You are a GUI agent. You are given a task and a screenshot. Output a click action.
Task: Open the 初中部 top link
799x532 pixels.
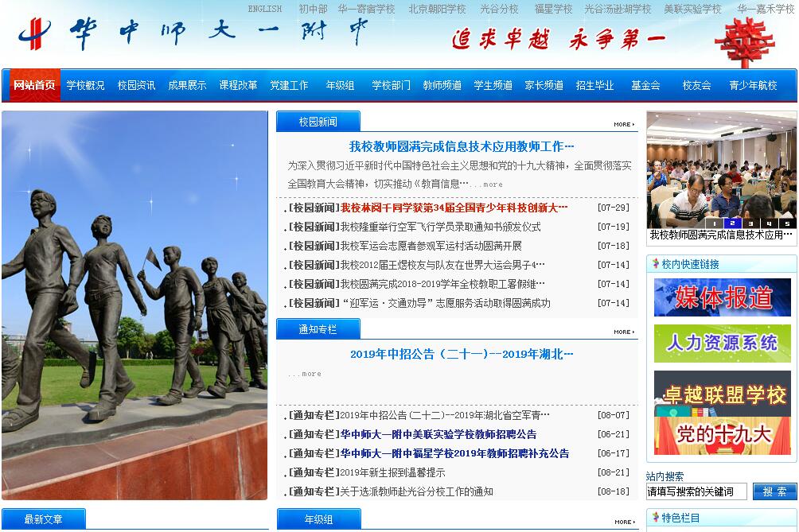point(313,9)
